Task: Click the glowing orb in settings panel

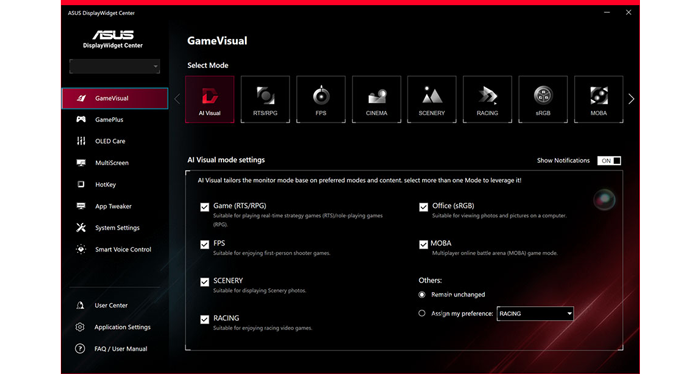Action: (x=604, y=199)
